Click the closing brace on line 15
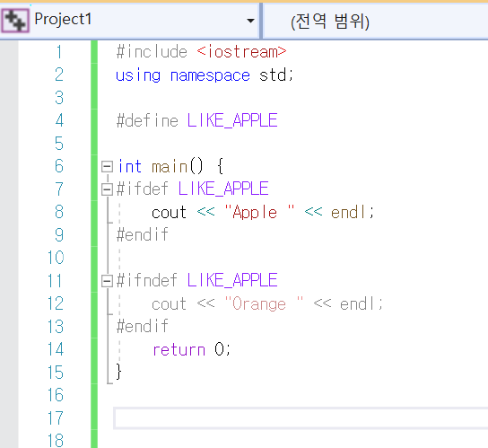 118,372
